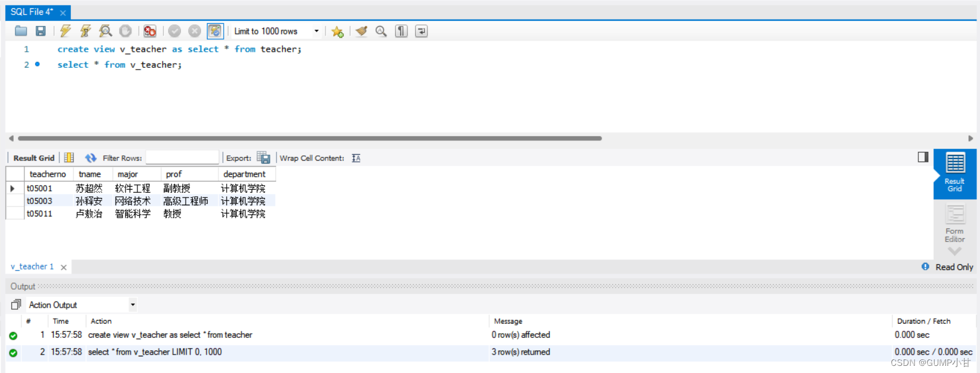Click the '3 row(s) returned' message
The image size is (980, 373).
tap(521, 352)
